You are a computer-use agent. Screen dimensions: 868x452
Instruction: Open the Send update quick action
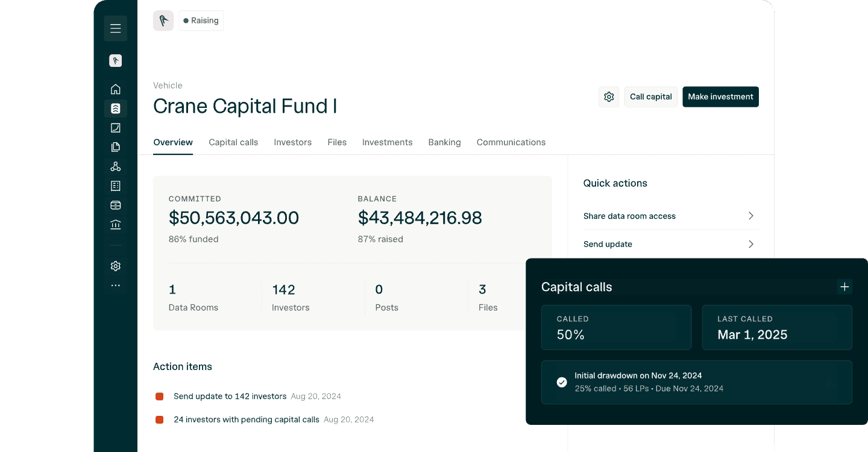(671, 244)
